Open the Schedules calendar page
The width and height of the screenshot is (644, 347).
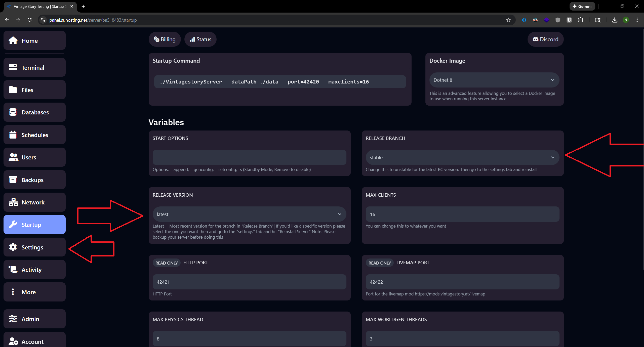34,135
